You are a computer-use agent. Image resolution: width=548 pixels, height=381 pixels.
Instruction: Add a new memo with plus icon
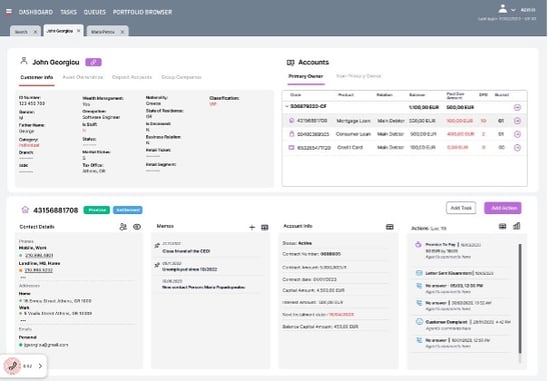pyautogui.click(x=252, y=228)
